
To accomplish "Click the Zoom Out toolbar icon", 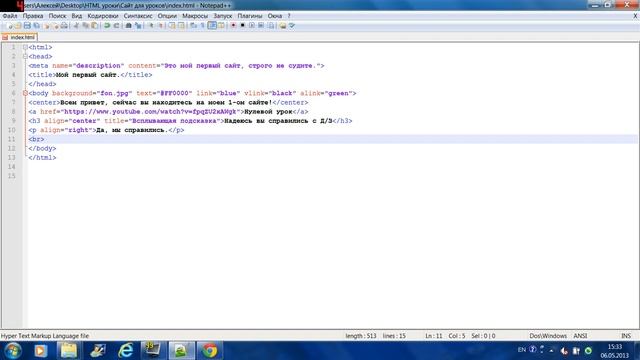I will [x=160, y=26].
